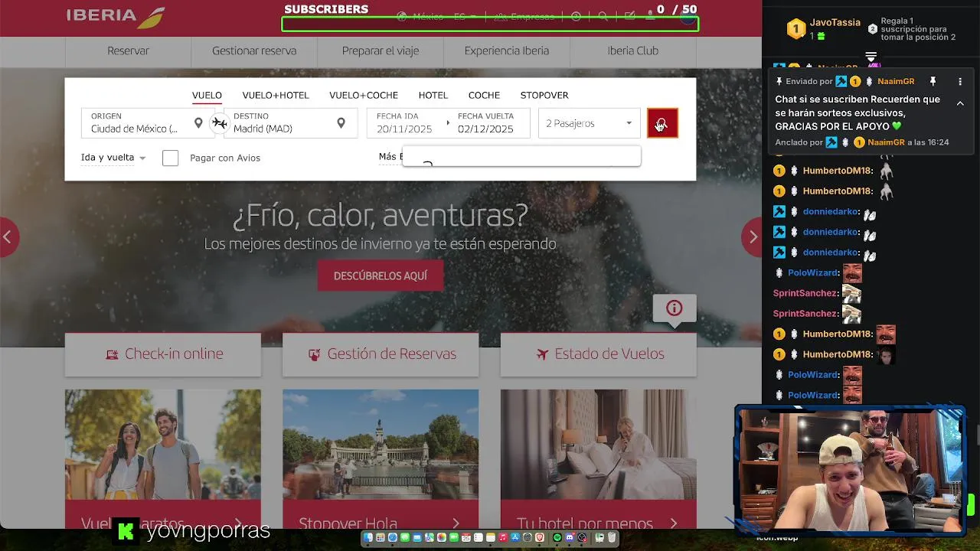Go to previous carousel slide arrow
This screenshot has width=980, height=551.
point(8,236)
